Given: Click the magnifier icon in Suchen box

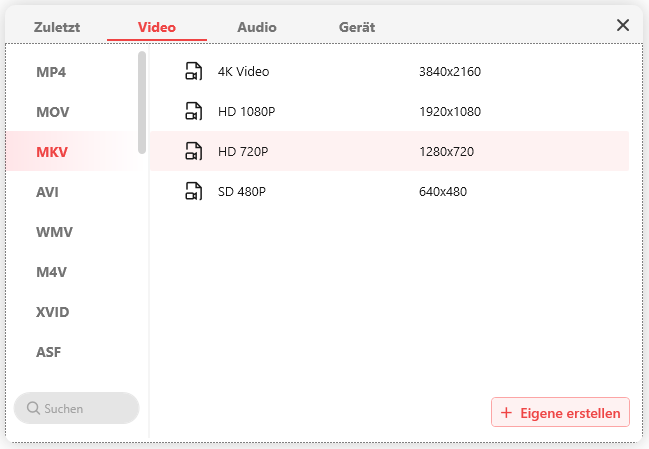Looking at the screenshot, I should [x=33, y=408].
